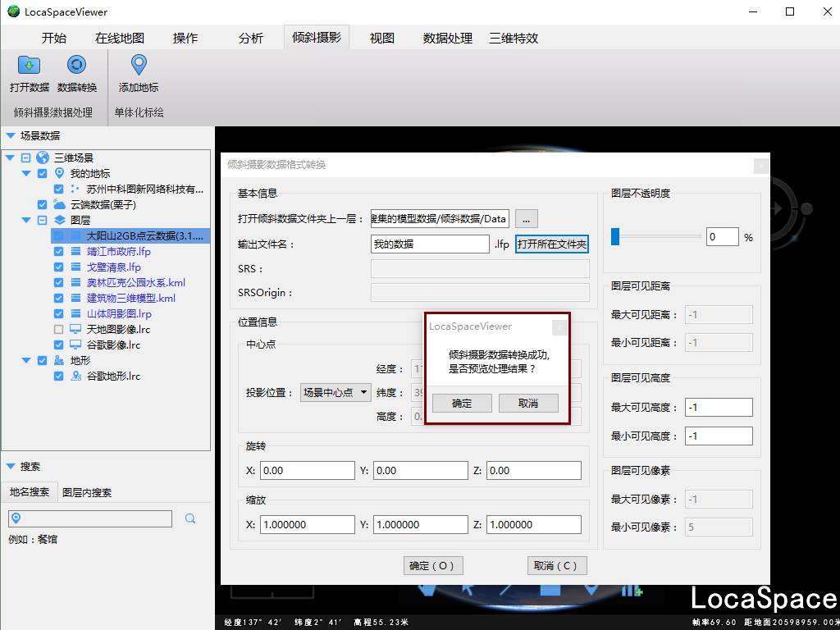The width and height of the screenshot is (840, 630).
Task: Uncheck the 谷歌地形.lrc checkbox
Action: tap(59, 376)
